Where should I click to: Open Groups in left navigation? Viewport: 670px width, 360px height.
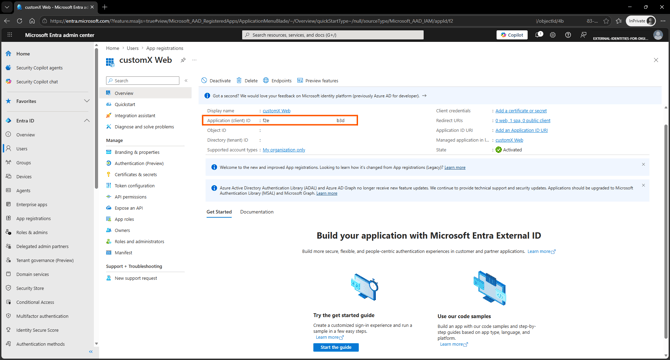(x=24, y=163)
